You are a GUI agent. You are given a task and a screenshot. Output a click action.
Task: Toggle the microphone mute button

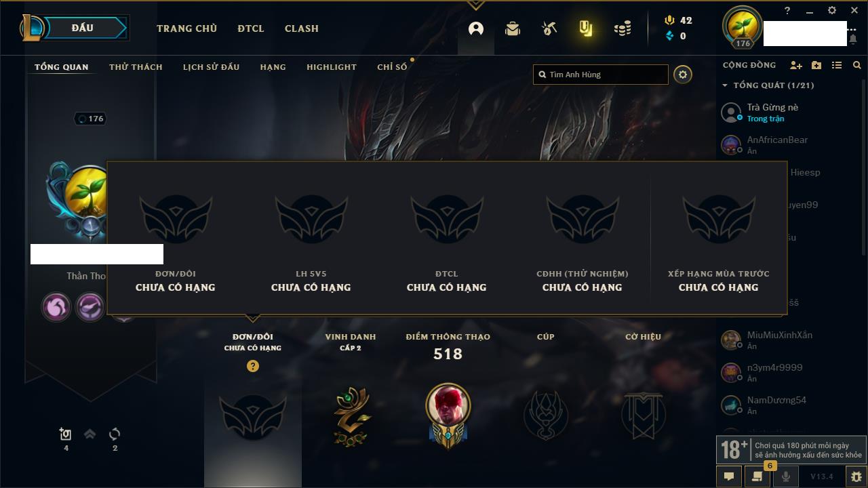[x=786, y=476]
